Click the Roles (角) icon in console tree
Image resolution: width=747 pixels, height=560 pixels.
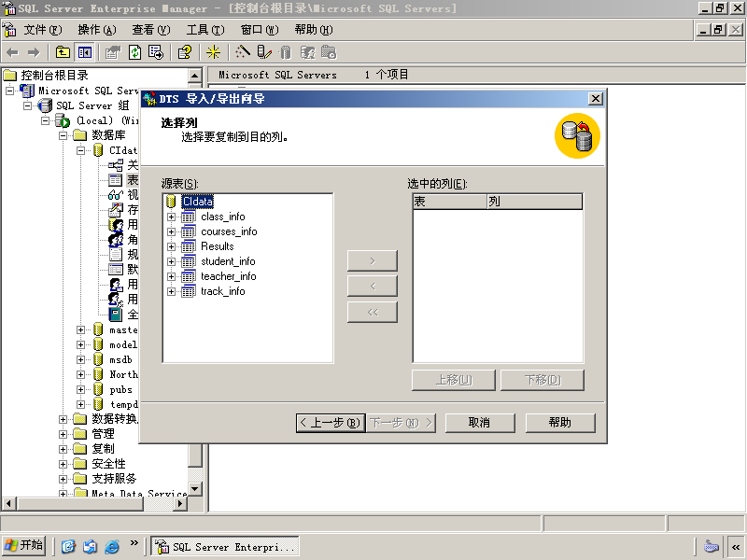[115, 240]
